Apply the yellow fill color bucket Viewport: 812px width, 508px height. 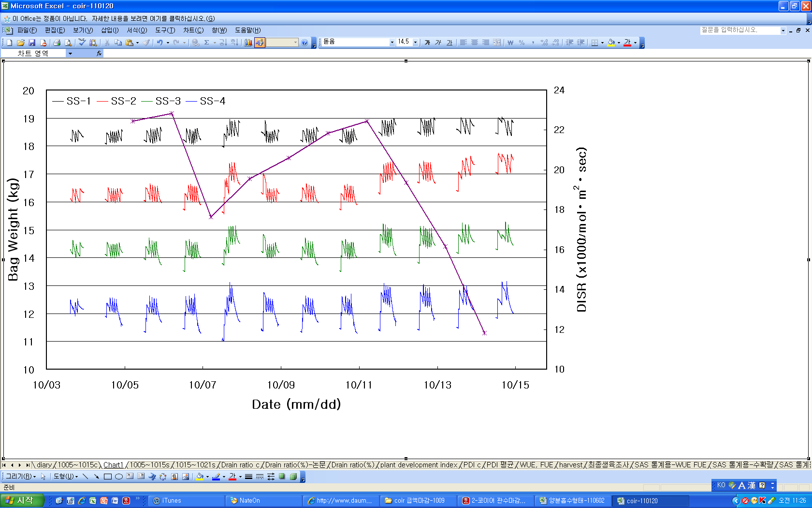click(611, 43)
